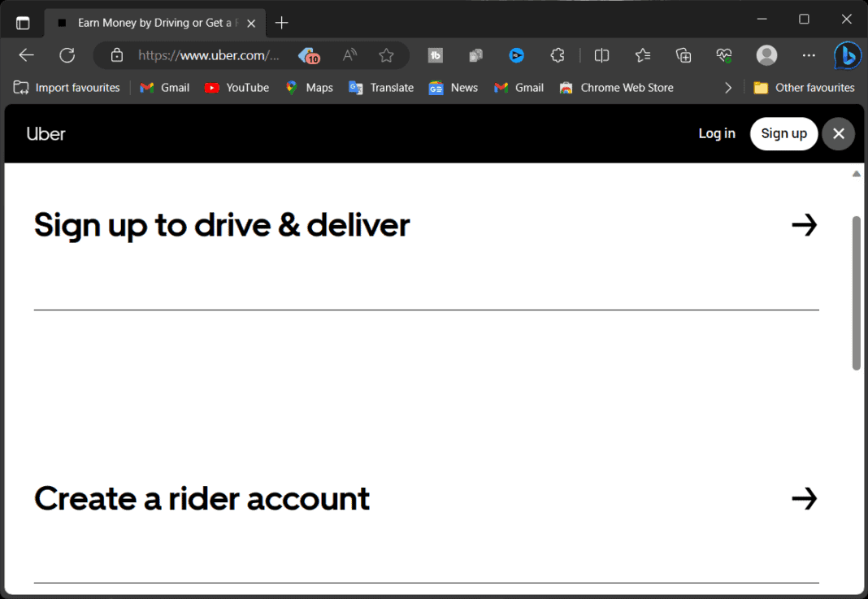Open the shopping coupons icon with badge 10

(x=308, y=55)
